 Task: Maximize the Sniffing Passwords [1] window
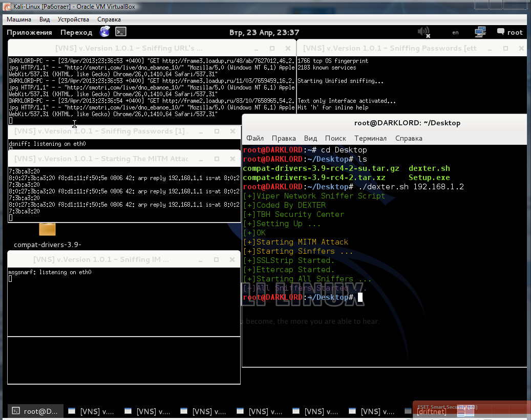point(217,131)
